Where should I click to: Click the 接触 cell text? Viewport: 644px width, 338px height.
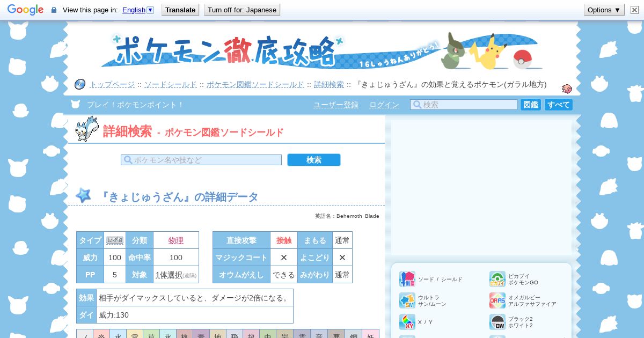click(x=284, y=240)
